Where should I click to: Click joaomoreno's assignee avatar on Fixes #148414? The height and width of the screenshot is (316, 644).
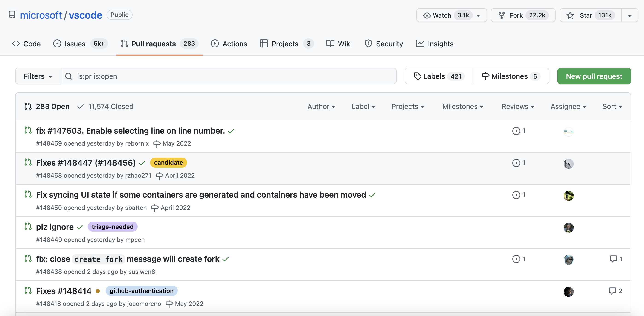pos(568,292)
